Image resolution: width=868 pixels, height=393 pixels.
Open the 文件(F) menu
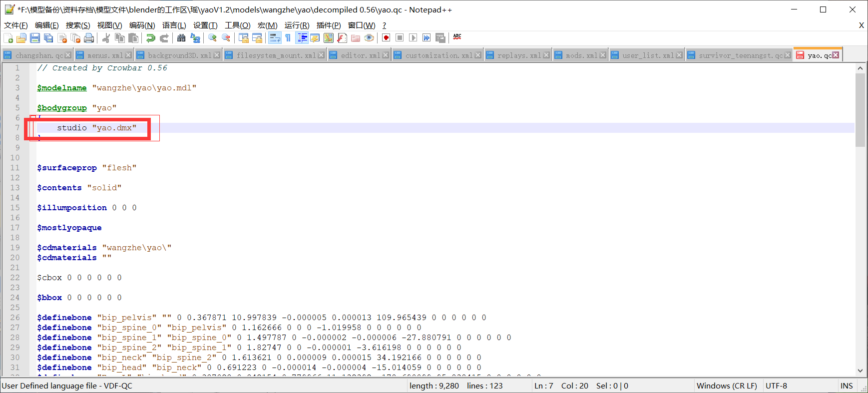16,25
